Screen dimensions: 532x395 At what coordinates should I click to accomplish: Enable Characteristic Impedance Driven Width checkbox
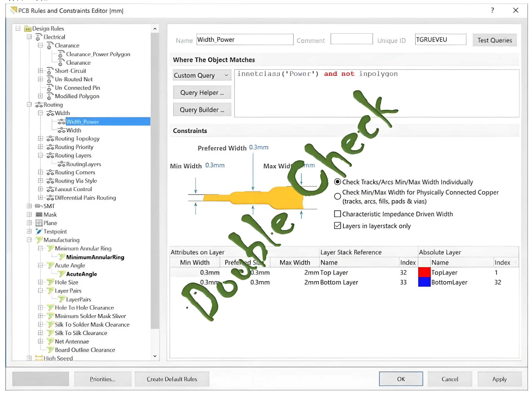(337, 214)
